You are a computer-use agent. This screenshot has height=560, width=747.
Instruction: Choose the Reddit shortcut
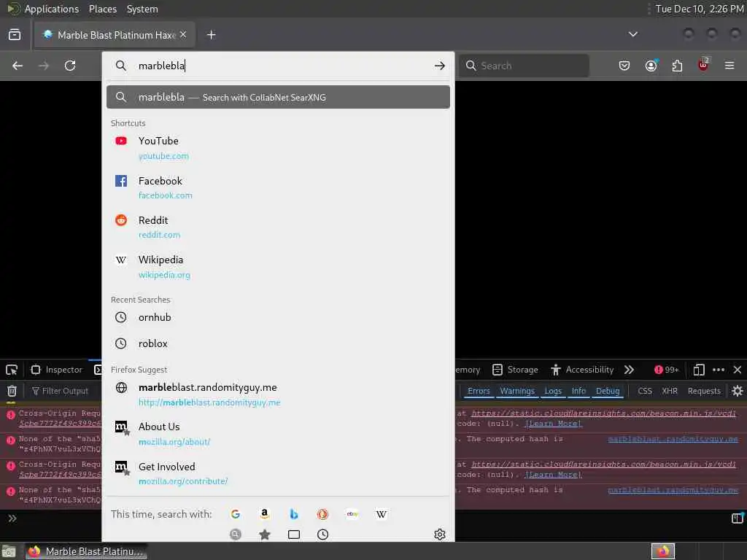coord(278,227)
